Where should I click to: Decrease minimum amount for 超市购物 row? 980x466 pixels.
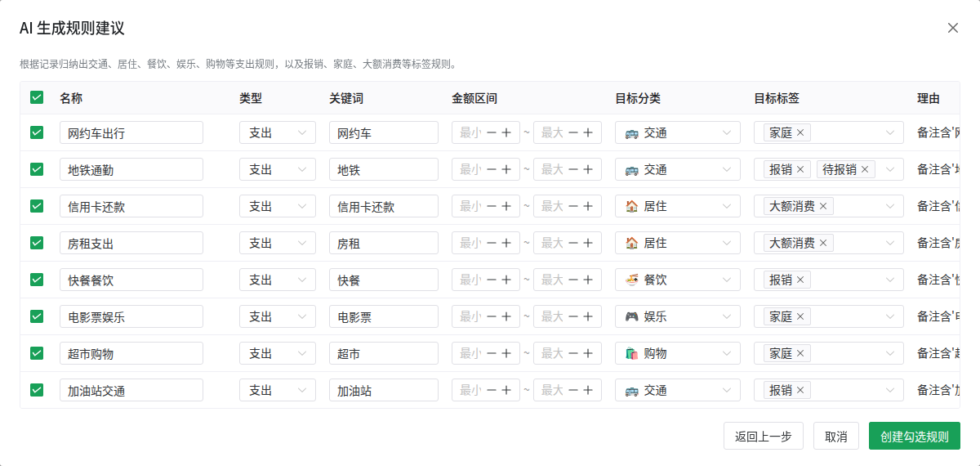[x=492, y=353]
